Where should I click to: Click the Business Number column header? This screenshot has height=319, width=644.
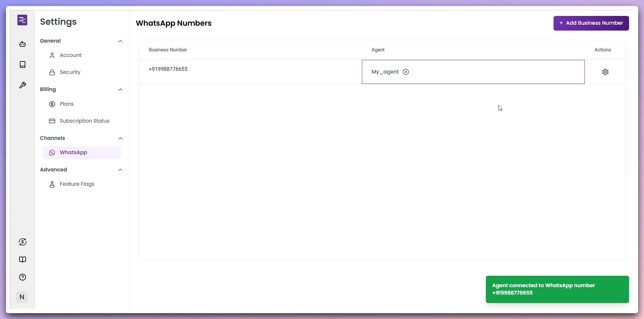[x=168, y=50]
